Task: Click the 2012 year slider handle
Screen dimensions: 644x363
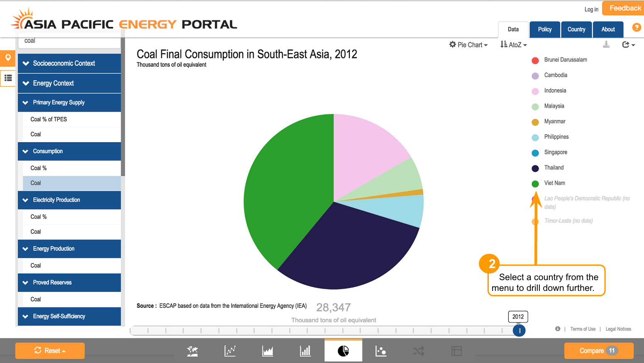Action: [x=519, y=330]
